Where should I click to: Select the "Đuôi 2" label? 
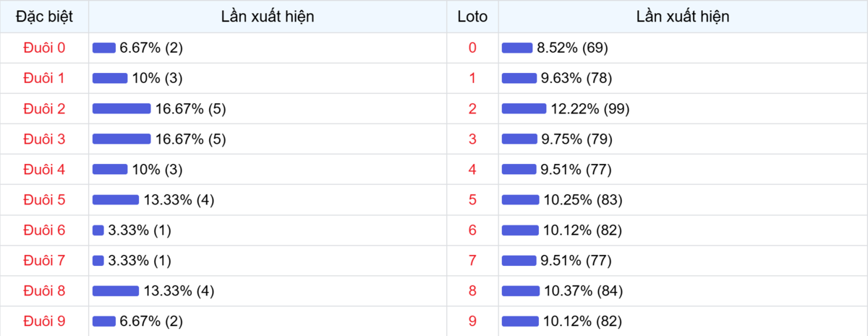[x=44, y=108]
